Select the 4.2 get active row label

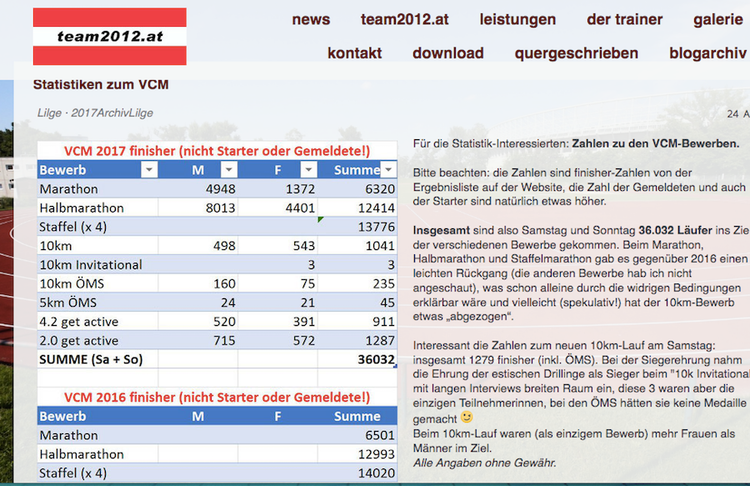coord(78,322)
